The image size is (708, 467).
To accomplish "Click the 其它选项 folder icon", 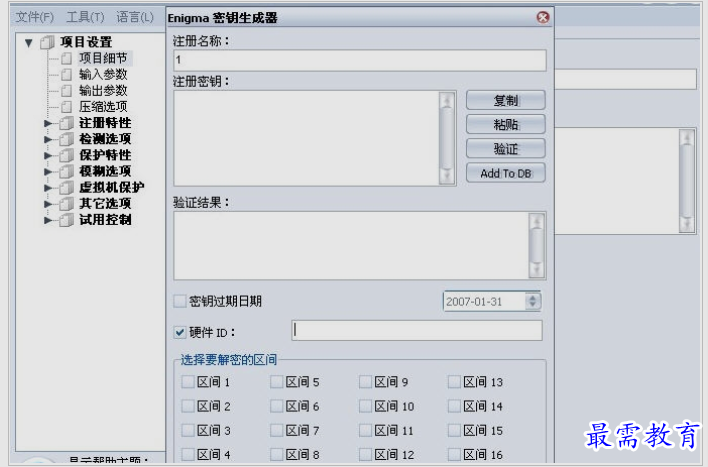I will click(x=66, y=204).
